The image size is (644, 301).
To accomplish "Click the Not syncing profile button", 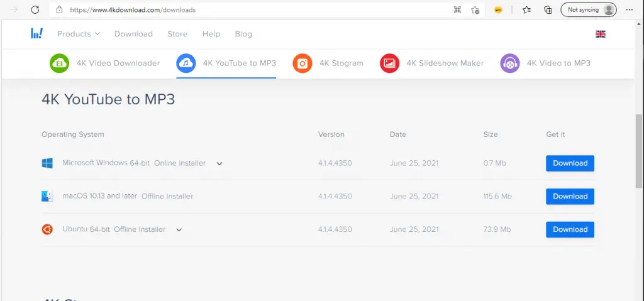I will click(x=589, y=10).
